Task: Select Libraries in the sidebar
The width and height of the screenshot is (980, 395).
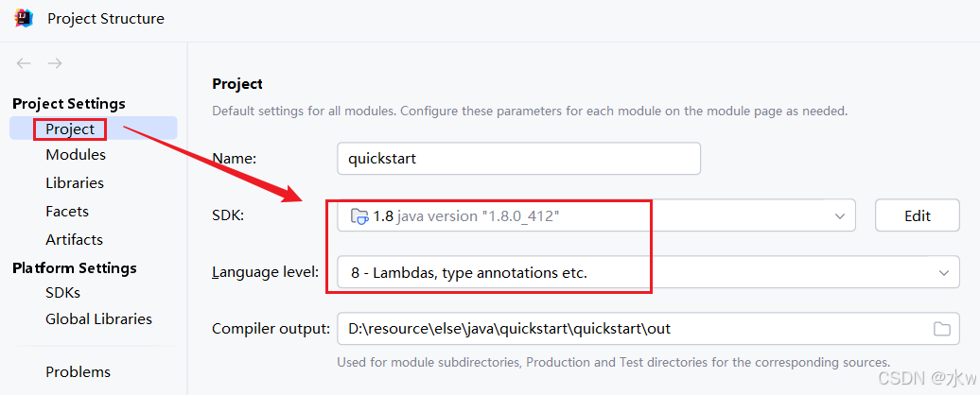Action: [x=75, y=182]
